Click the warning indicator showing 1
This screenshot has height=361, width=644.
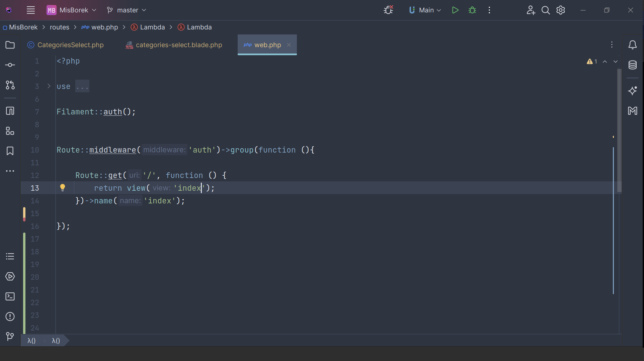pyautogui.click(x=592, y=62)
